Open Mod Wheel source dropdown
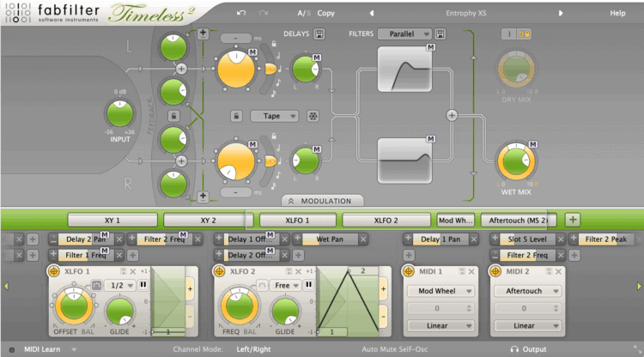 point(440,291)
